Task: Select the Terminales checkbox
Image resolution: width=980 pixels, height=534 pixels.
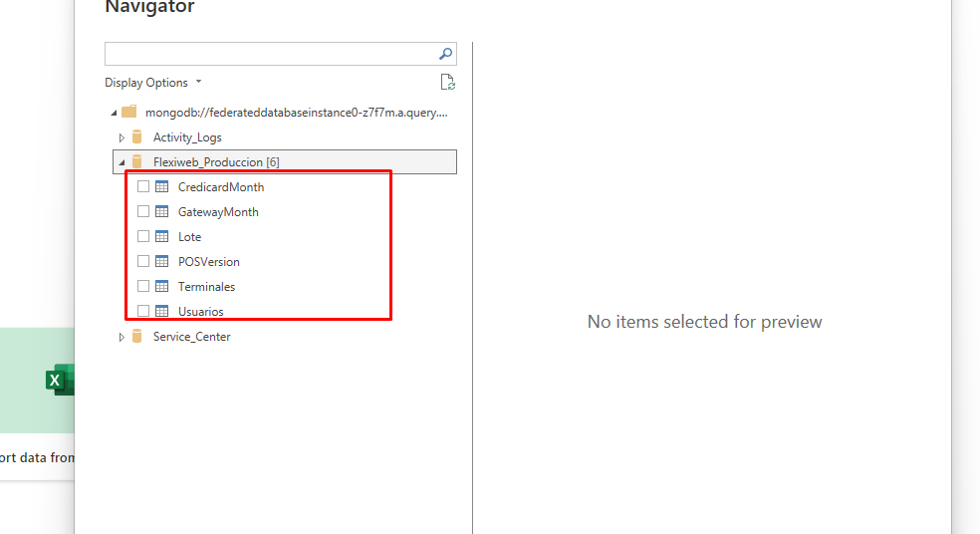Action: pyautogui.click(x=143, y=286)
